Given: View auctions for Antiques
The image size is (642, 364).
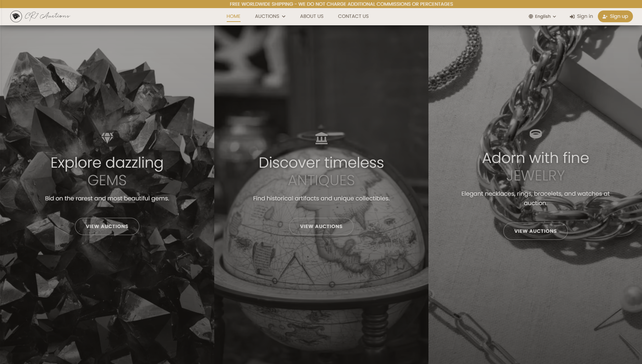Looking at the screenshot, I should tap(321, 226).
